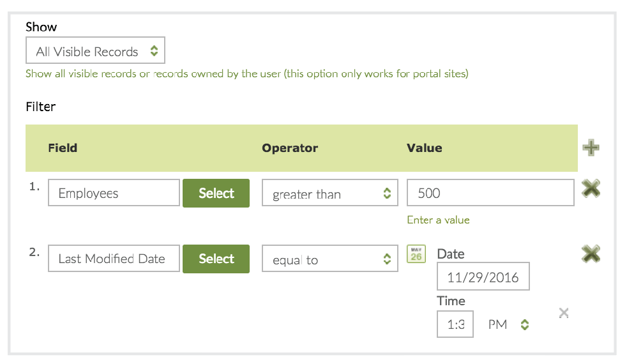Viewport: 627px width, 364px height.
Task: Click the Operator column header
Action: click(x=290, y=148)
